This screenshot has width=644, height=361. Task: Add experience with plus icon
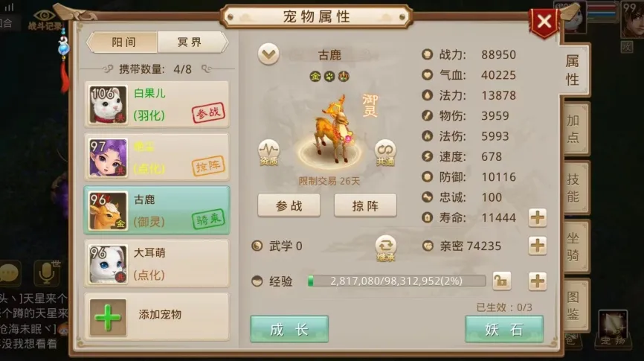537,281
